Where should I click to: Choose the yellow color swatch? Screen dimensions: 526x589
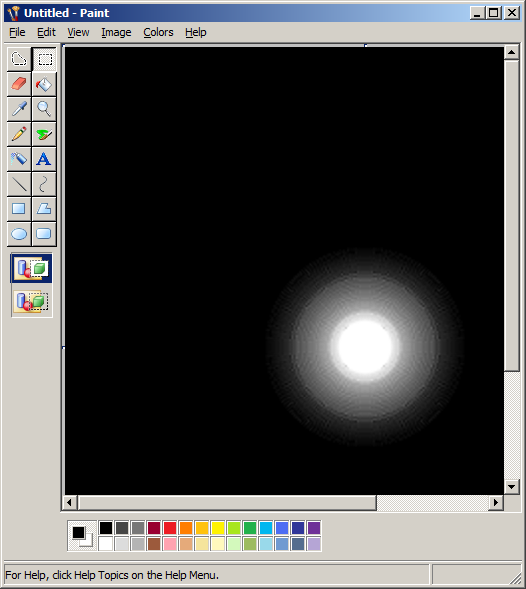pyautogui.click(x=218, y=528)
